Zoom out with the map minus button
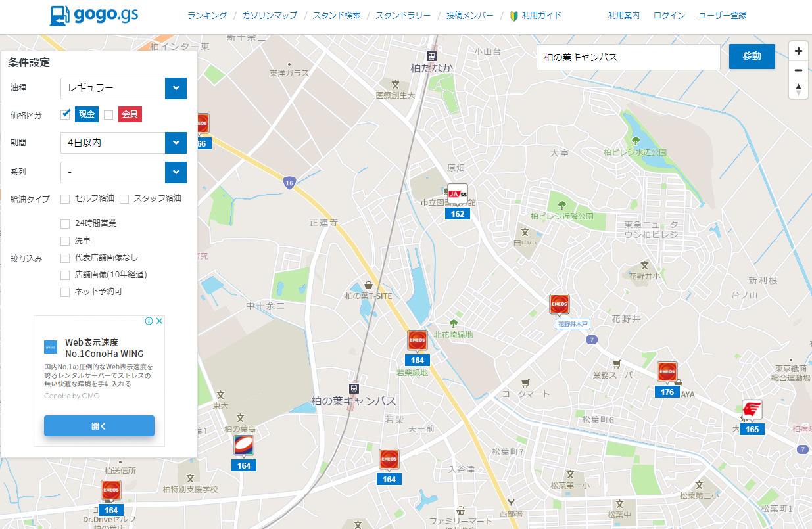 click(798, 70)
